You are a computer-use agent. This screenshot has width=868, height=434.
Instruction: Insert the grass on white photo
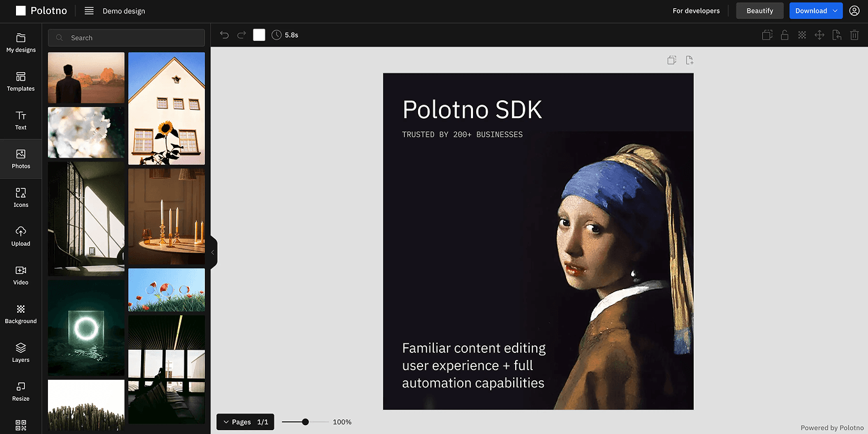coord(86,405)
